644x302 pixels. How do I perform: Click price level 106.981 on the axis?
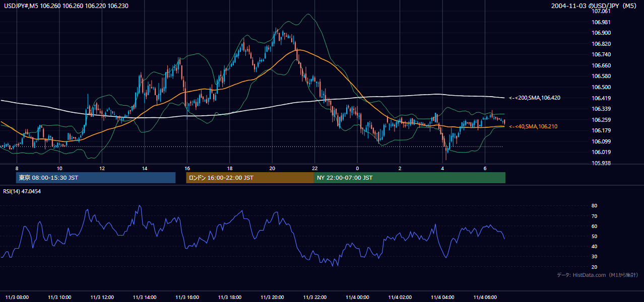(x=602, y=22)
